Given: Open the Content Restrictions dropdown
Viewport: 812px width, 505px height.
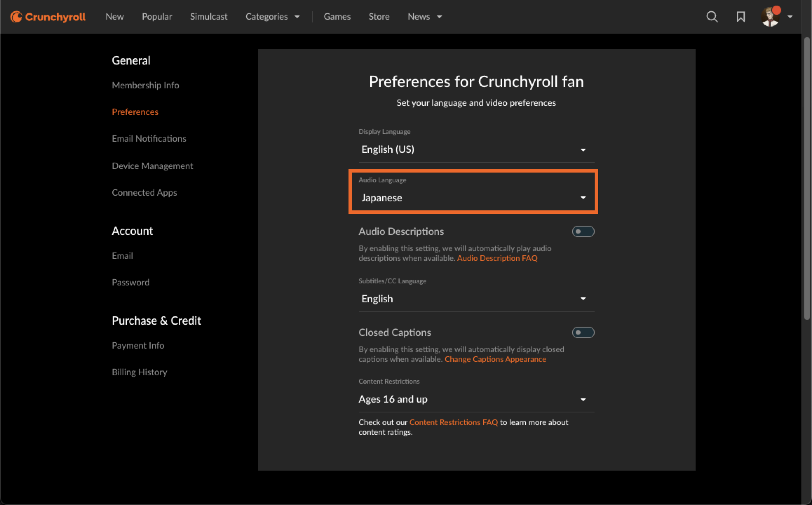Looking at the screenshot, I should tap(476, 399).
